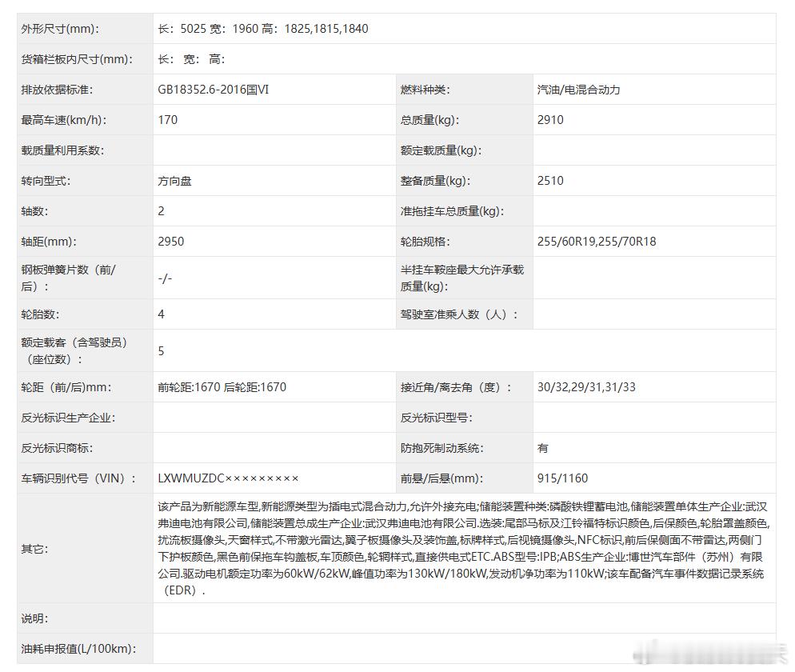Click the 最高车速(km/h) label

64,120
